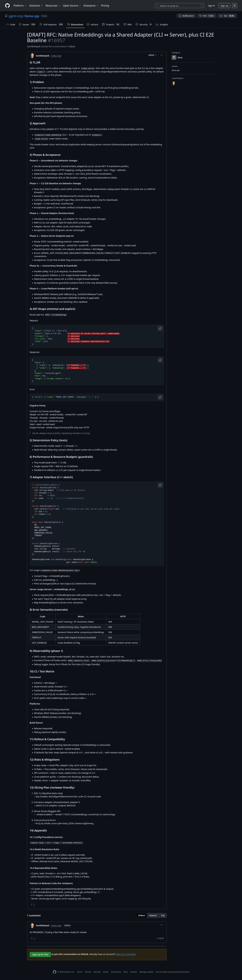Expand the Enterprise dropdown
Image resolution: width=242 pixels, height=980 pixels.
point(91,6)
